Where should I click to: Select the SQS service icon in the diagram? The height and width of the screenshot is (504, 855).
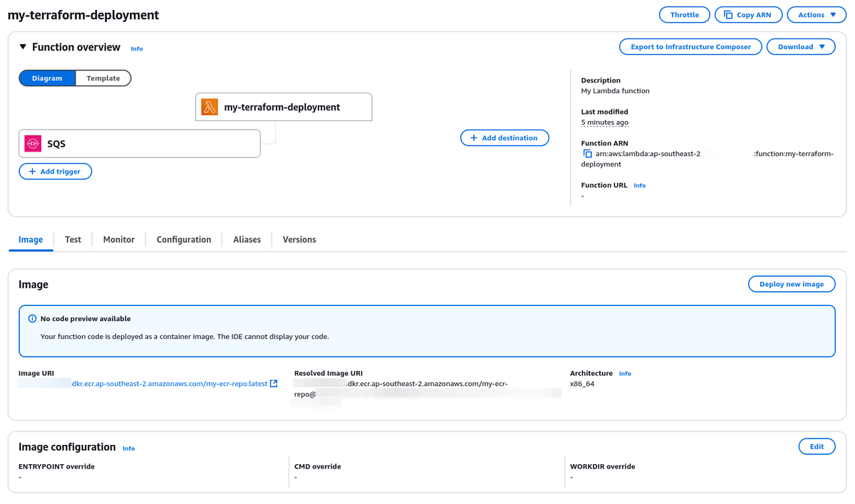[x=31, y=143]
